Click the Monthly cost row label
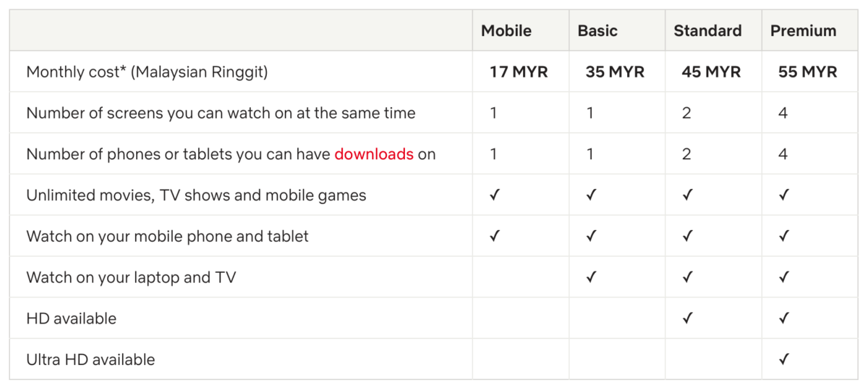This screenshot has height=388, width=868. [x=147, y=72]
